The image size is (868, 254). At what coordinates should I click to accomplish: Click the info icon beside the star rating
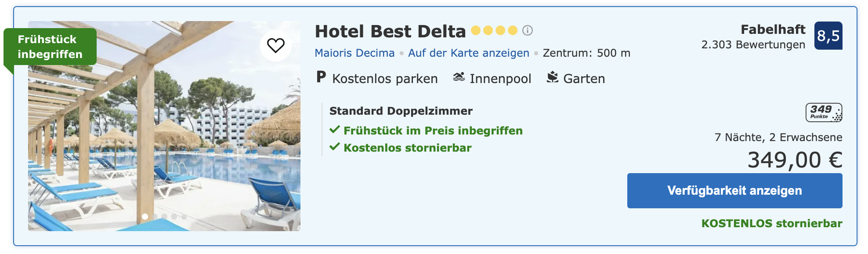pos(528,30)
